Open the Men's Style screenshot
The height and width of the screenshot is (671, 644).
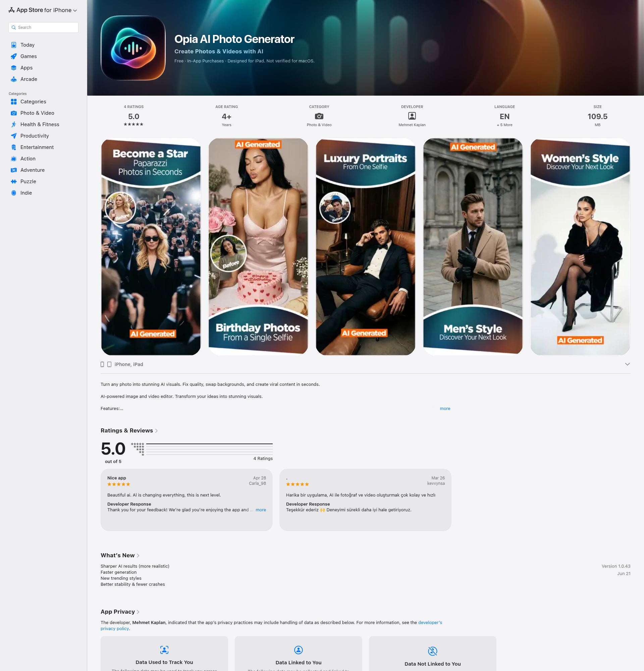tap(473, 247)
